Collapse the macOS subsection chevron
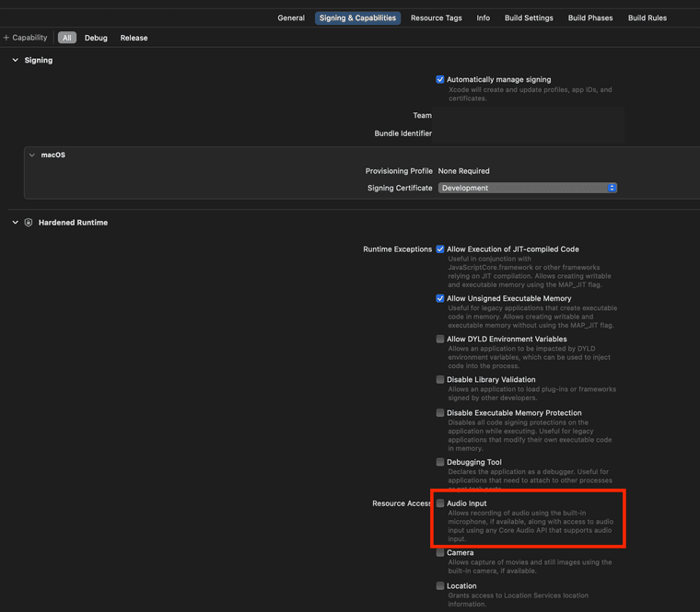The width and height of the screenshot is (700, 612). click(x=32, y=155)
